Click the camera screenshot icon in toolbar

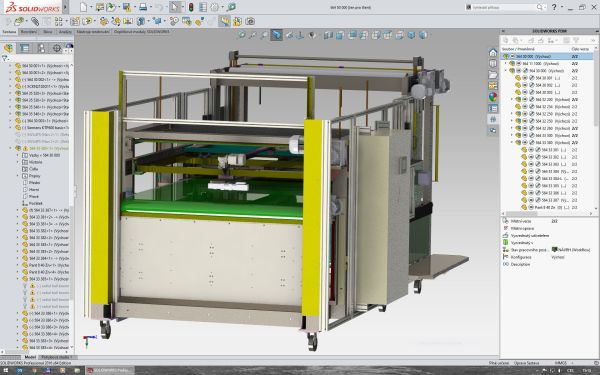[x=250, y=21]
